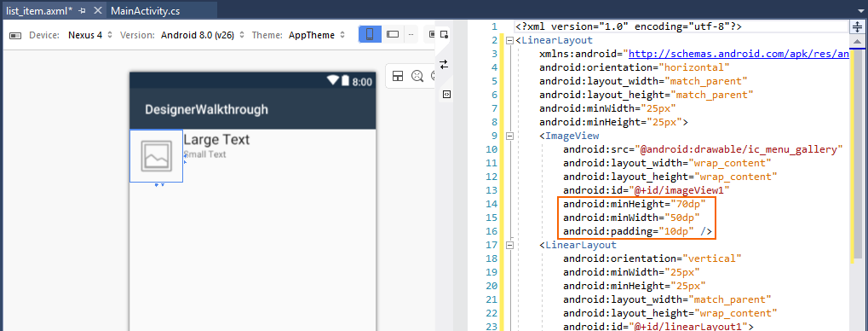This screenshot has height=331, width=868.
Task: Click the android:minWidth="50dp" line
Action: click(x=632, y=218)
